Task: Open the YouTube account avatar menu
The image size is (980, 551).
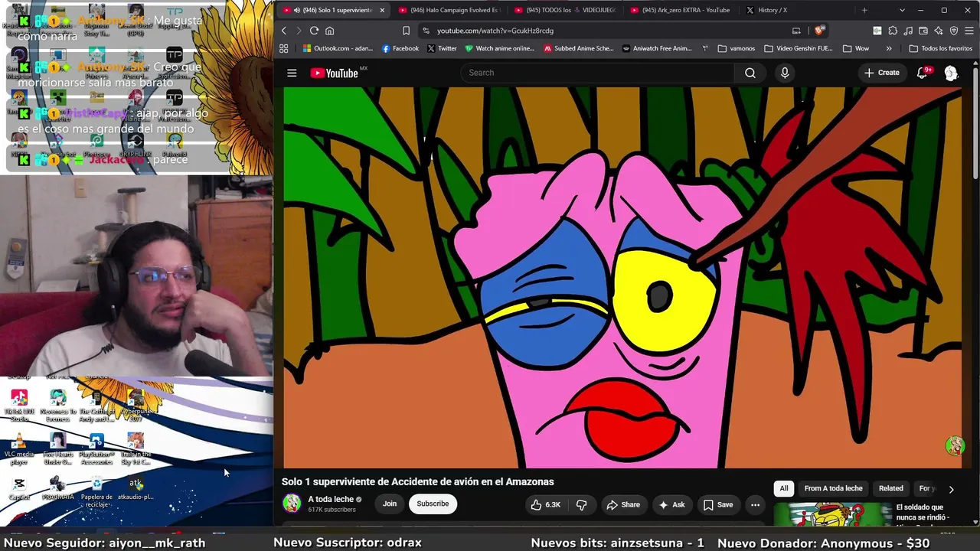Action: pyautogui.click(x=951, y=73)
